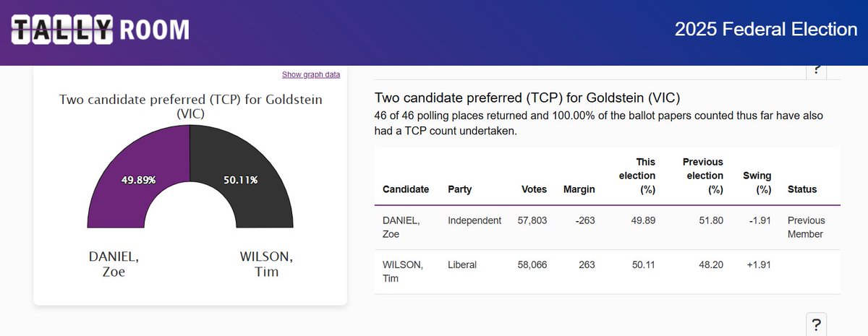Click the help question mark above the TCP heading
The height and width of the screenshot is (336, 868).
[x=816, y=69]
